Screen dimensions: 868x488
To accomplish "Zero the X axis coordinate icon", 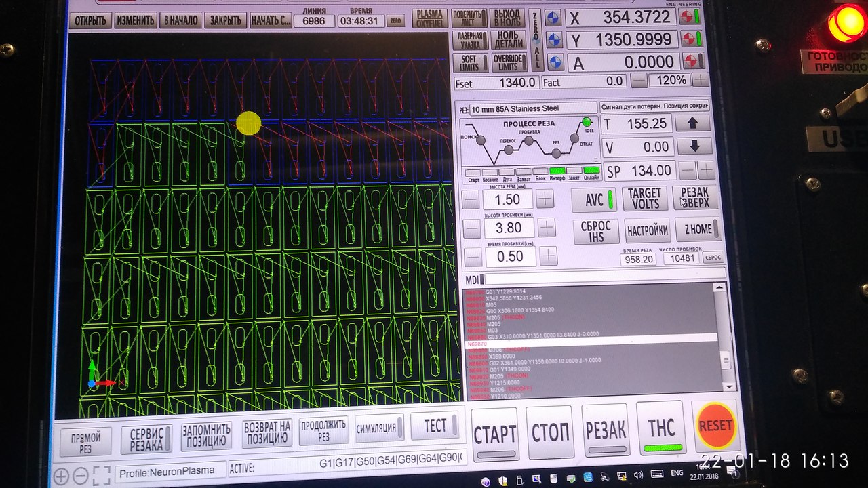I will 554,18.
